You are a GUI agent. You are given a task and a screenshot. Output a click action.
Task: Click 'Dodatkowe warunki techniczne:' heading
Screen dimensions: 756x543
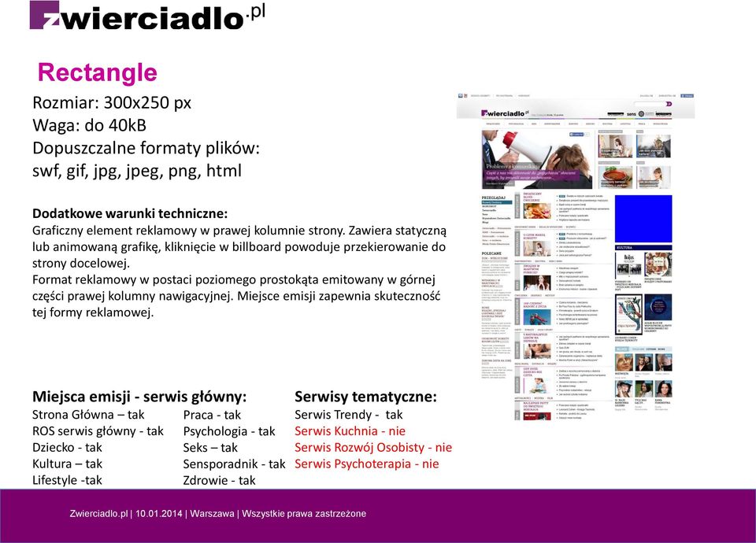click(130, 213)
